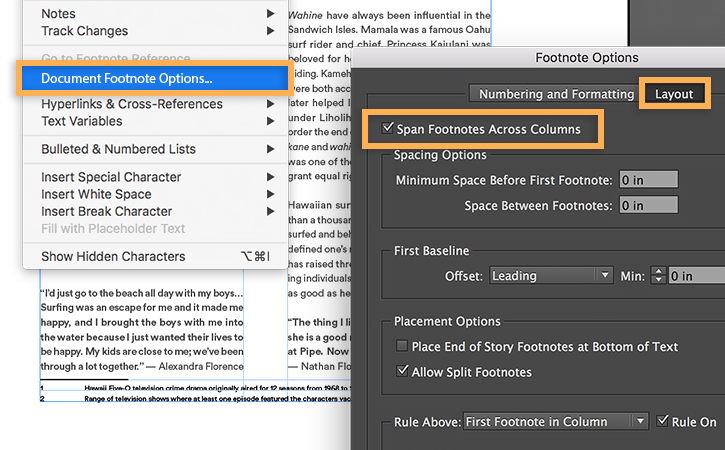Open the Text Variables submenu
The image size is (725, 450).
[82, 121]
